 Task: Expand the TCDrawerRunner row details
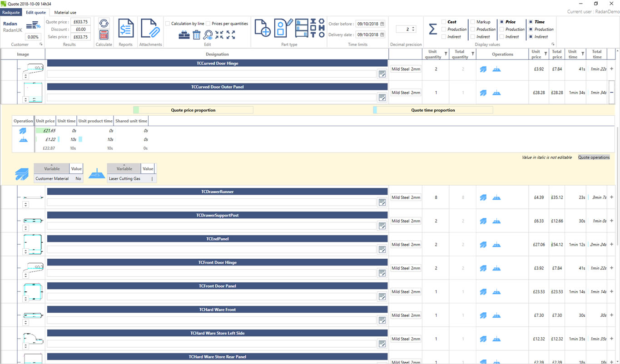611,197
